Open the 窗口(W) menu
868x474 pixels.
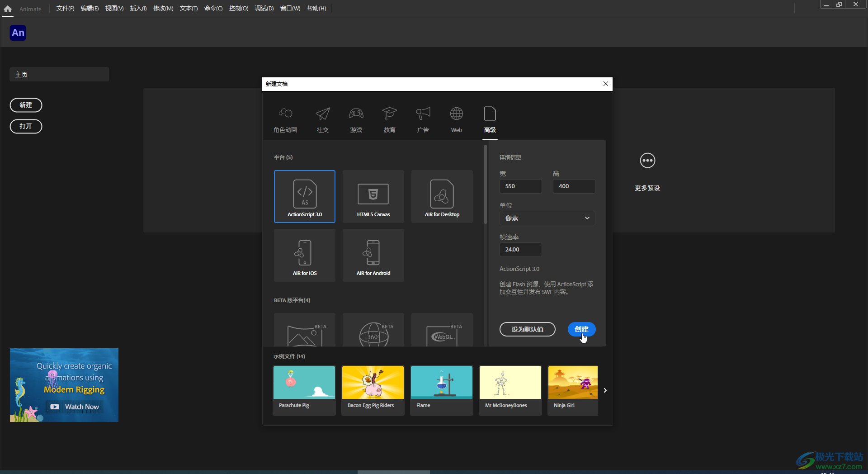pos(290,9)
